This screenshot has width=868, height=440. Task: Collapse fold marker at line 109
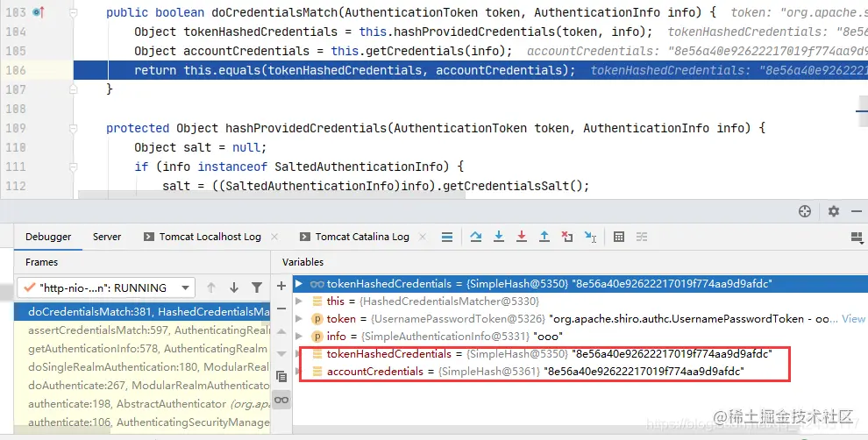(x=73, y=128)
